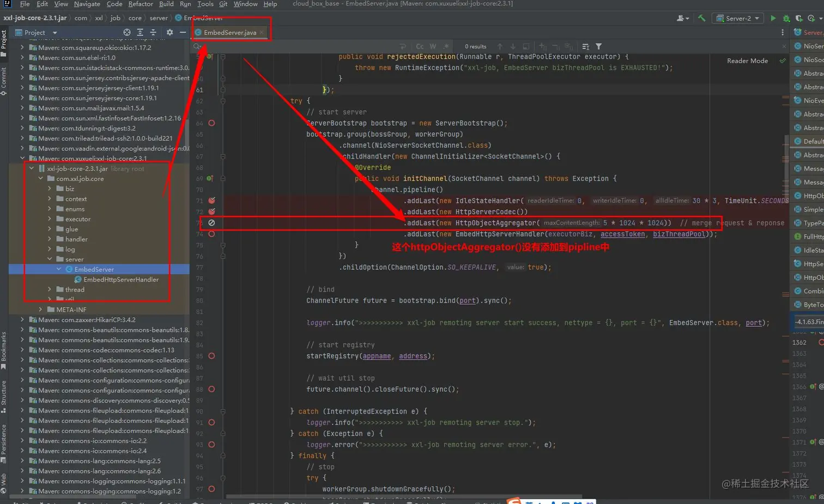Image resolution: width=824 pixels, height=504 pixels.
Task: Run the Server-2 configuration with the play icon
Action: click(773, 18)
